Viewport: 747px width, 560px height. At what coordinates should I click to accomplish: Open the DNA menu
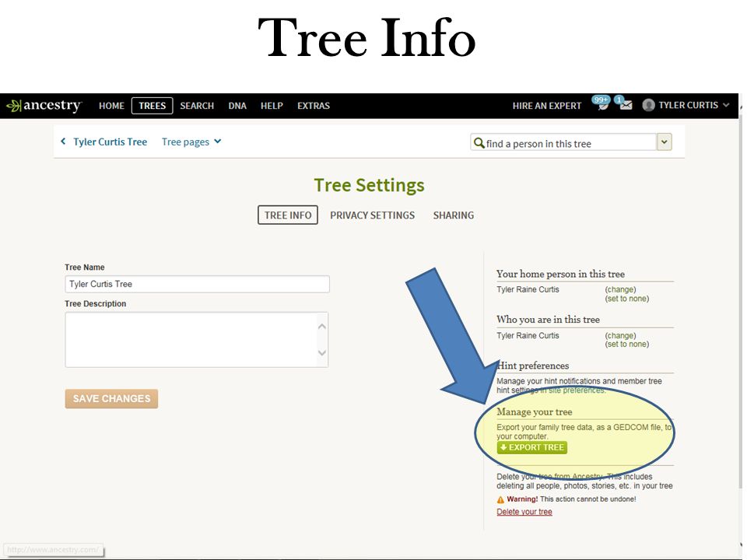[x=237, y=106]
